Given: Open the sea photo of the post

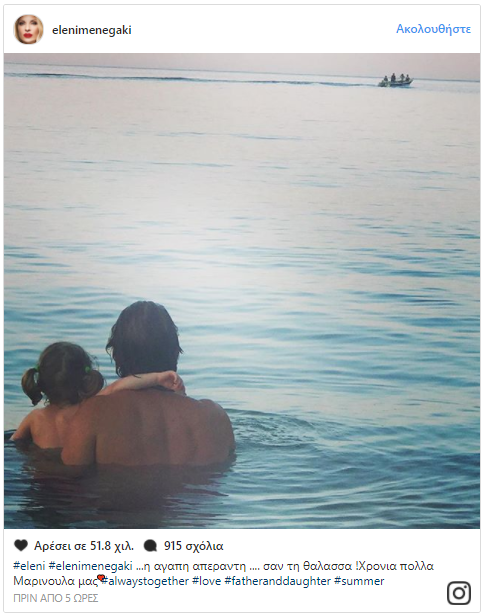Looking at the screenshot, I should 242,291.
